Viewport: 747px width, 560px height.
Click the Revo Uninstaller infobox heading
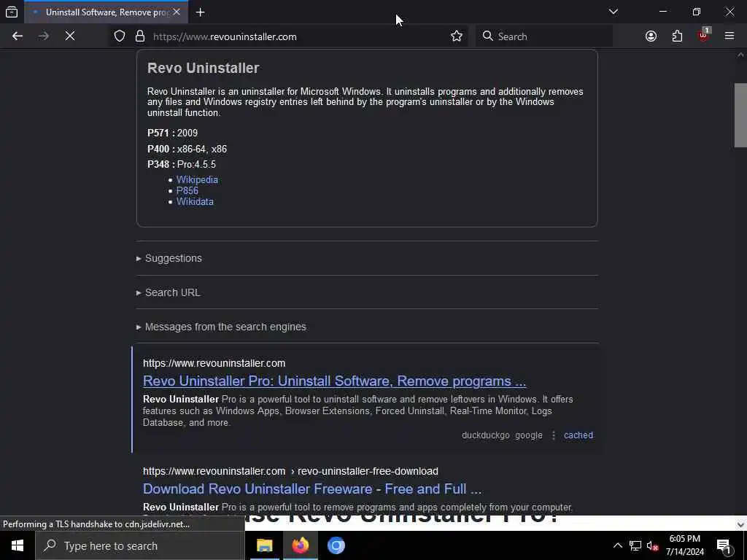(x=204, y=68)
